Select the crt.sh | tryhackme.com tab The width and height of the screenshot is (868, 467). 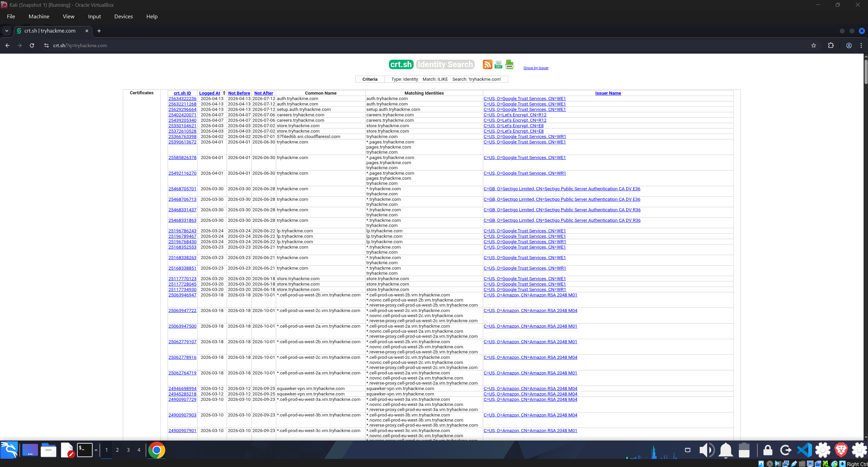tap(53, 31)
